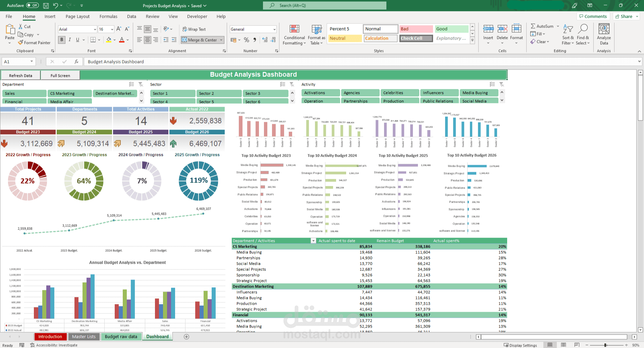Click the Sort & Filter icon
Image resolution: width=644 pixels, height=348 pixels.
[x=568, y=29]
